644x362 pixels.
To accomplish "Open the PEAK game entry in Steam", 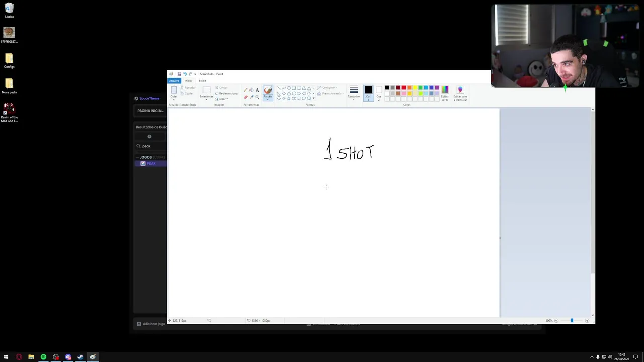I will tap(151, 164).
